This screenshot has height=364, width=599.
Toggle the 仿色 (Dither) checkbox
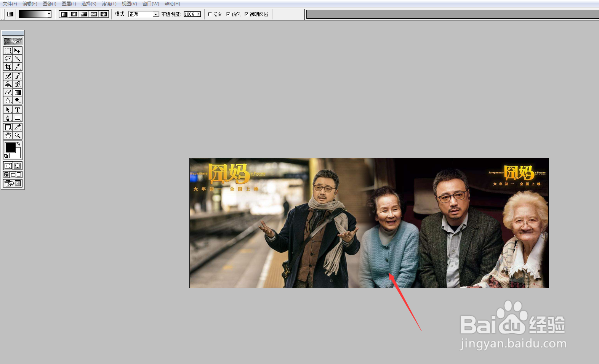click(228, 14)
